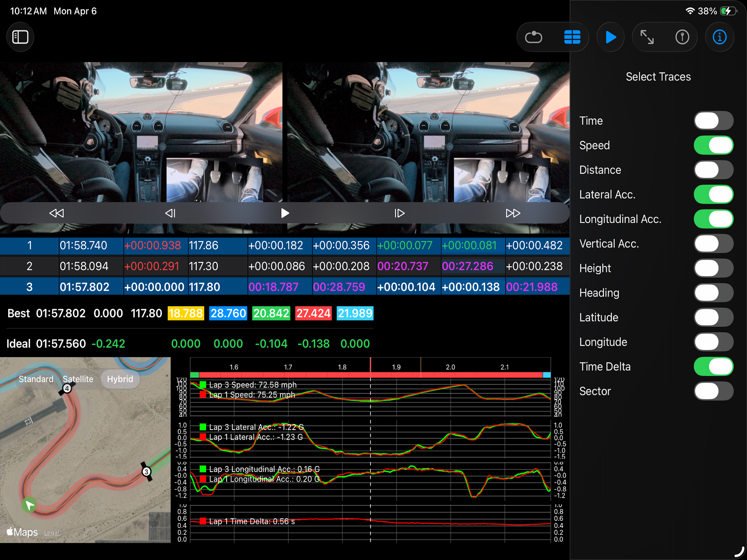Click lap 1 time 01:58.740
The image size is (747, 560).
click(x=83, y=245)
